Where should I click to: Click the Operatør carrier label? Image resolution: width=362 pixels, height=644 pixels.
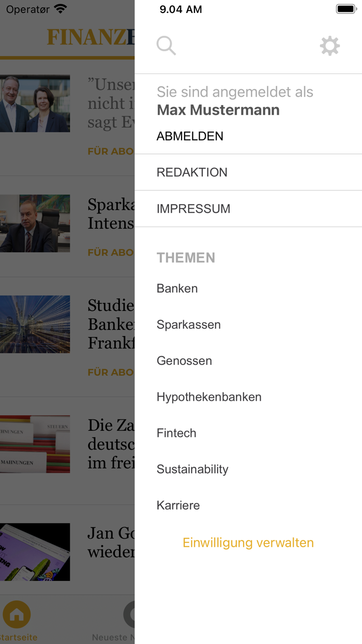(28, 9)
